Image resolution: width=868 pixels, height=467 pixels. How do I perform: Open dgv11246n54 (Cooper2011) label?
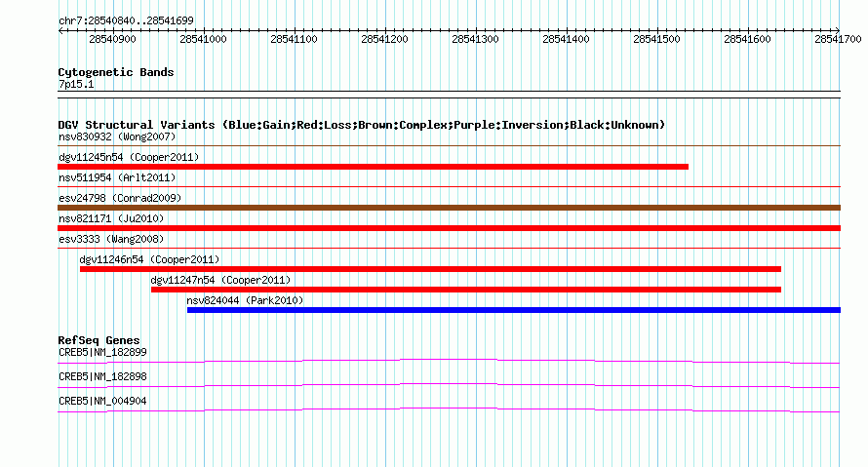149,259
